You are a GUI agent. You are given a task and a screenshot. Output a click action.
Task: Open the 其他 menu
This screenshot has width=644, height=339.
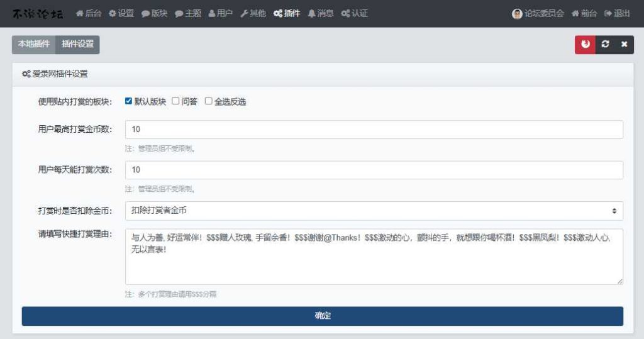pyautogui.click(x=253, y=14)
